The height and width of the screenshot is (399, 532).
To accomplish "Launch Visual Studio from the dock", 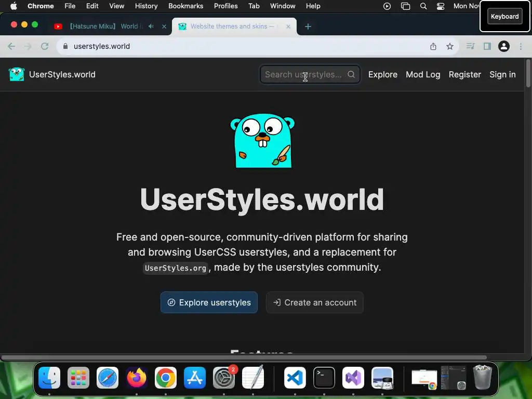I will coord(353,378).
